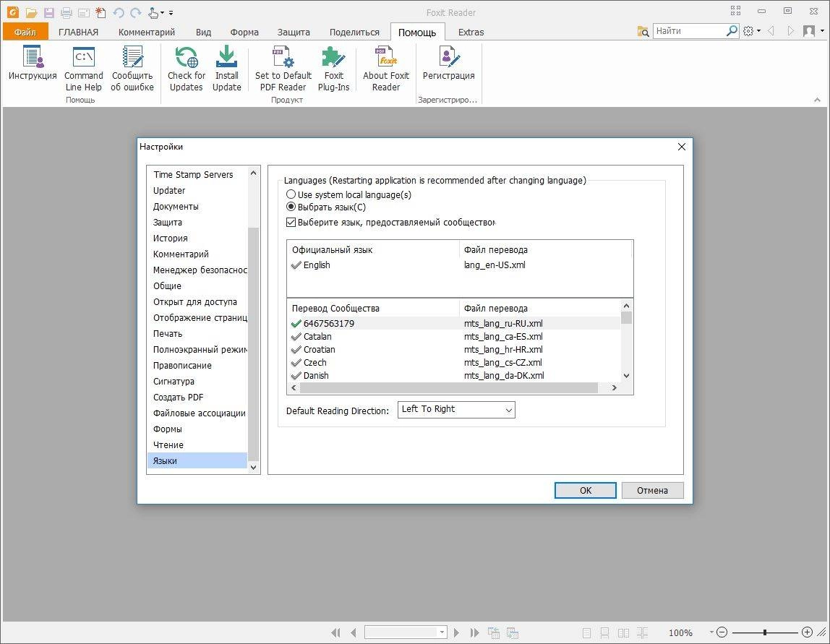The width and height of the screenshot is (830, 644).
Task: Set to Default PDF Reader
Action: [x=283, y=68]
